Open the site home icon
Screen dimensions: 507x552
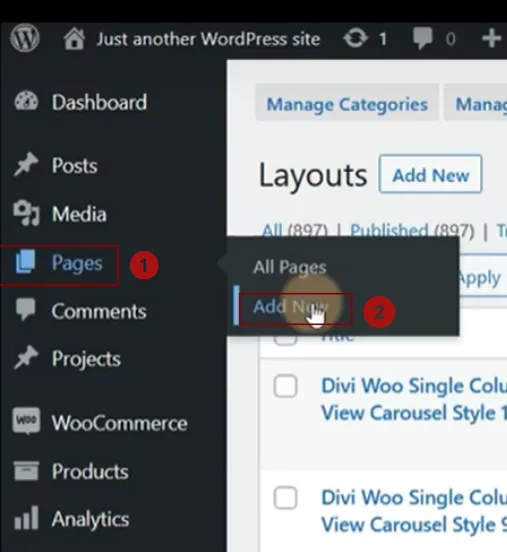pyautogui.click(x=74, y=39)
